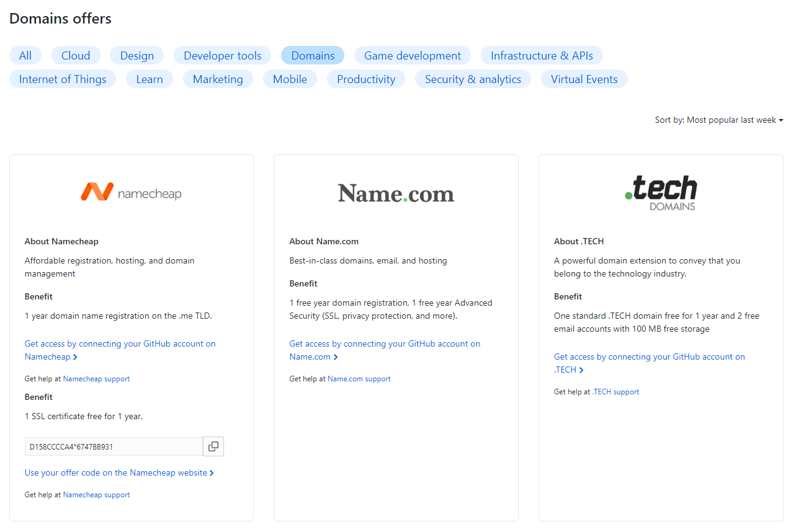Get access by connecting GitHub on .TECH
796x532 pixels.
(650, 363)
